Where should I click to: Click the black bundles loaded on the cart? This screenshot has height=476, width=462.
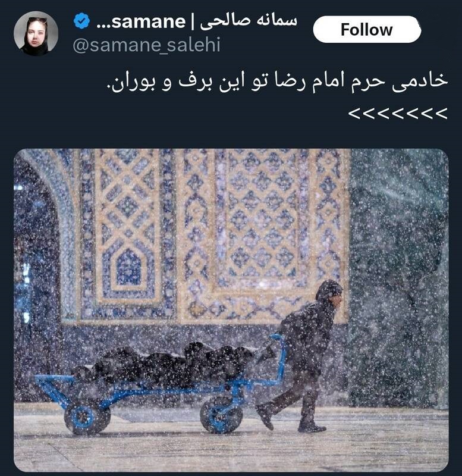click(164, 364)
